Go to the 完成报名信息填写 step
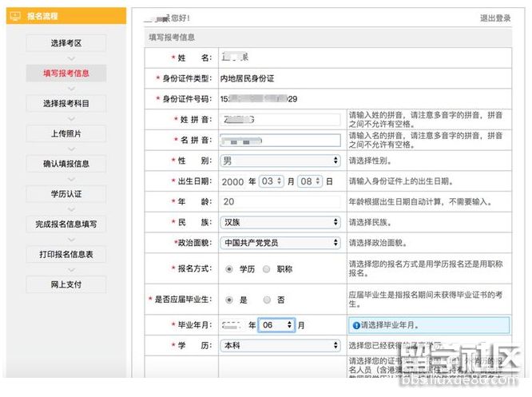The image size is (532, 397). point(66,224)
